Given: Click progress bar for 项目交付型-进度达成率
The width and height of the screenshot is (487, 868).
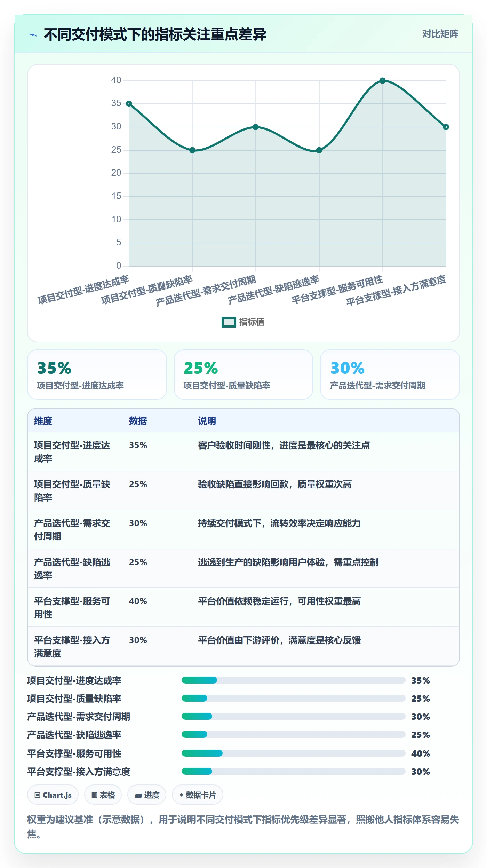Looking at the screenshot, I should pos(293,680).
